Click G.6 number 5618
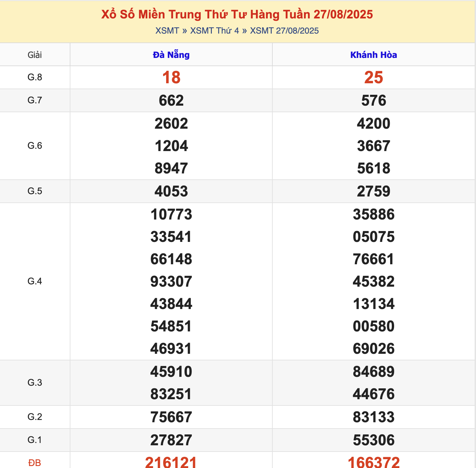Image resolution: width=476 pixels, height=468 pixels. click(x=374, y=169)
